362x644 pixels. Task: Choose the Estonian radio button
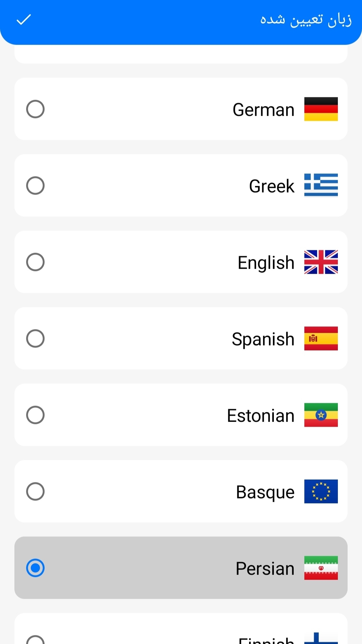[35, 415]
